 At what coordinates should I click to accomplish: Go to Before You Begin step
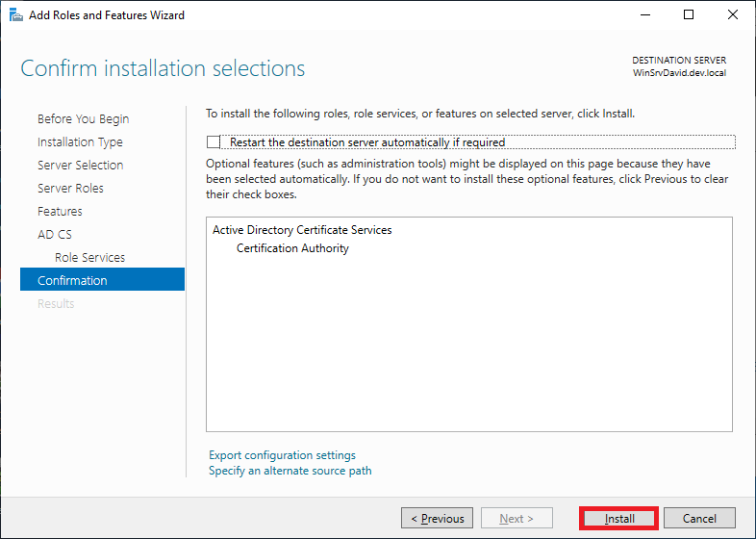83,119
